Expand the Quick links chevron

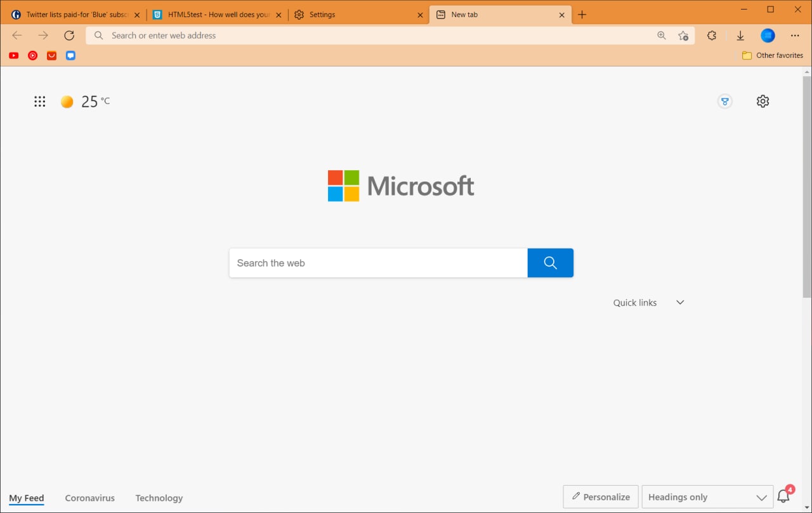(680, 303)
